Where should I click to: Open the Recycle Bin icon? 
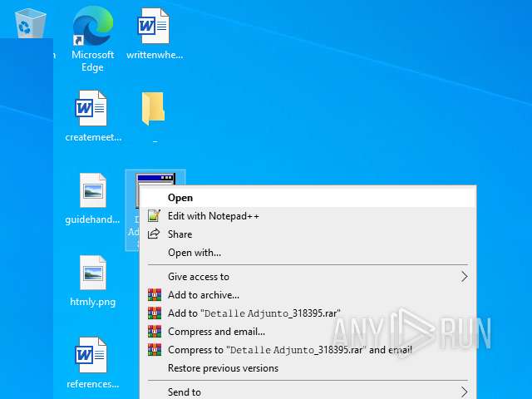coord(30,23)
